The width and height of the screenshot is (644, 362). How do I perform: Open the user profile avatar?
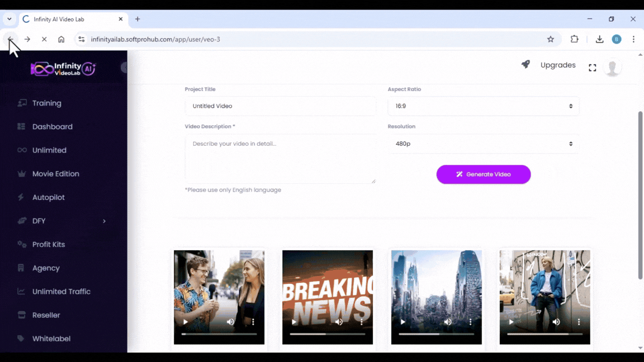pyautogui.click(x=612, y=68)
